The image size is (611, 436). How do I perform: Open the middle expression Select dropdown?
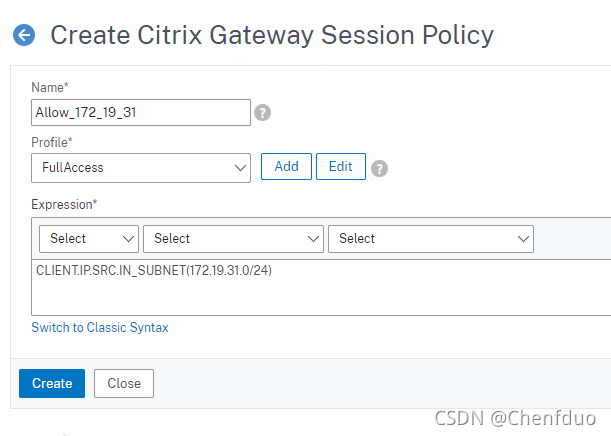tap(233, 239)
